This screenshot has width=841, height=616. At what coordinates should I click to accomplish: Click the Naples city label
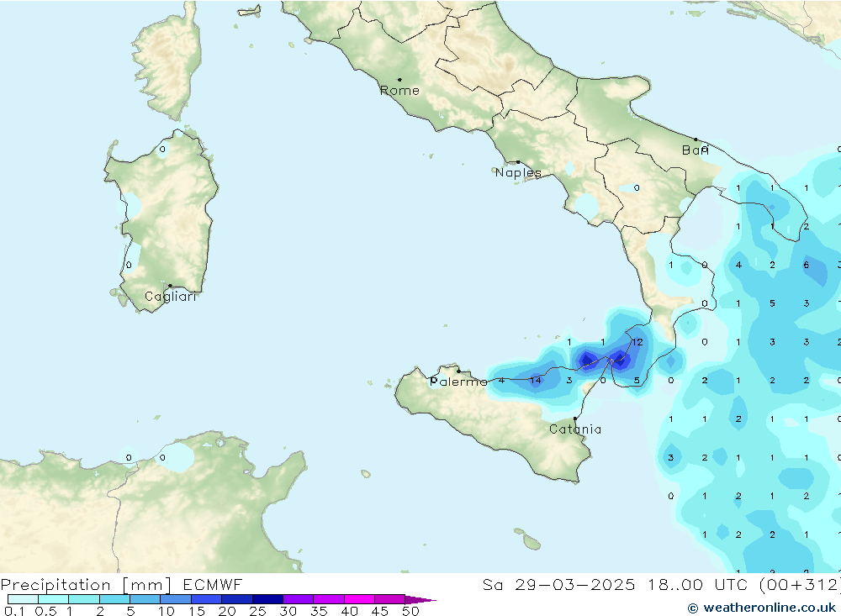click(518, 172)
